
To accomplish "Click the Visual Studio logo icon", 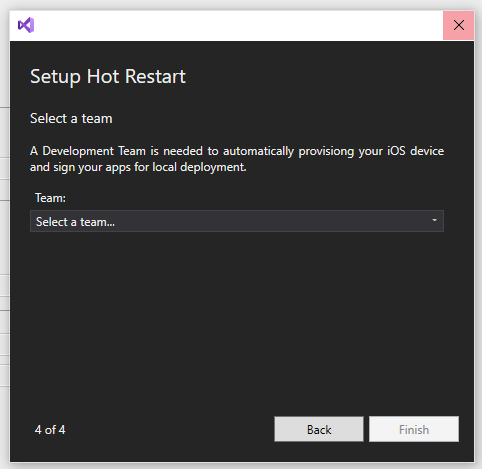I will (x=26, y=25).
